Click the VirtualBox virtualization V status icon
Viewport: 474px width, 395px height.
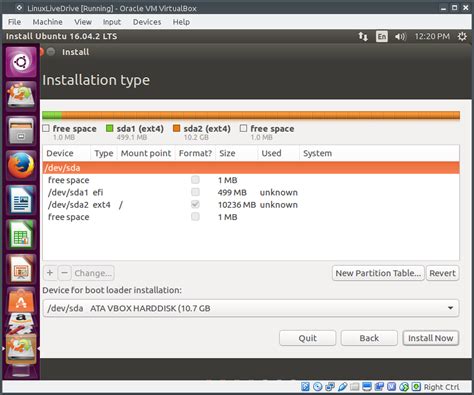pyautogui.click(x=392, y=387)
